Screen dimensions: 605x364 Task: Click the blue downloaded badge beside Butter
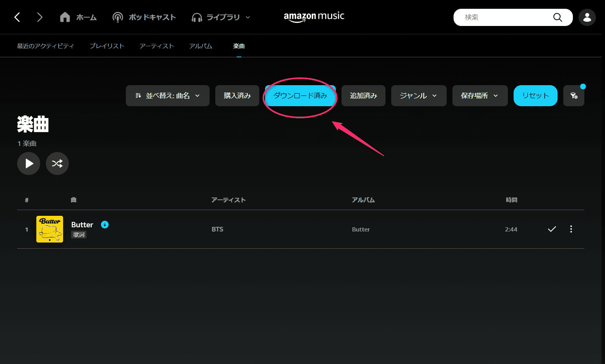coord(105,225)
